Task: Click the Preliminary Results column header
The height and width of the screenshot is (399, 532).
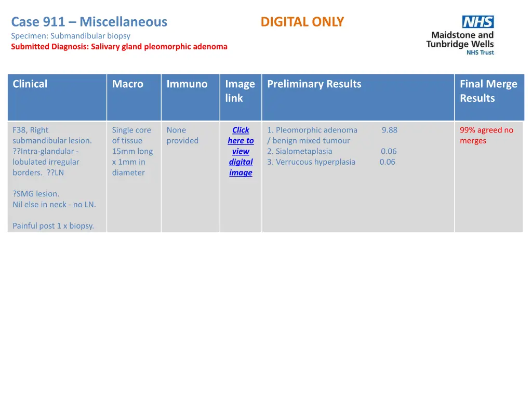Action: point(358,97)
